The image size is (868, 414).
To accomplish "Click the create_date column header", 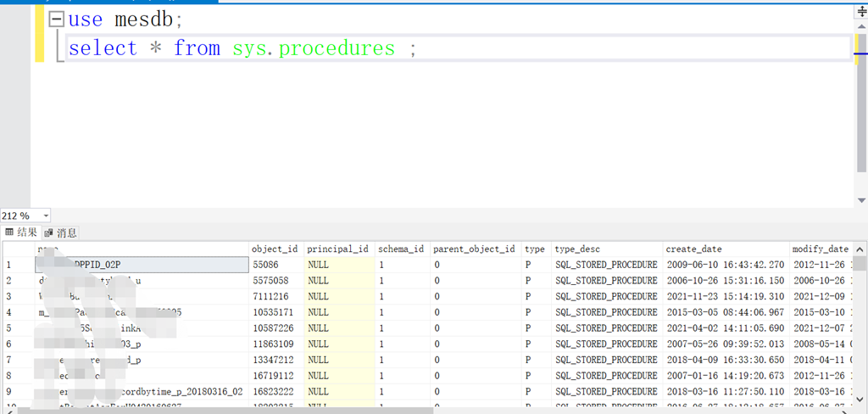I will point(726,249).
